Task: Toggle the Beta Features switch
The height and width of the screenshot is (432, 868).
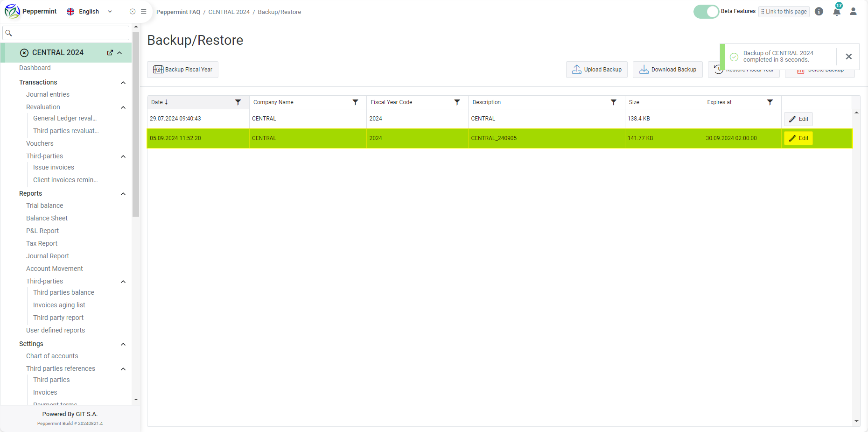Action: click(706, 12)
